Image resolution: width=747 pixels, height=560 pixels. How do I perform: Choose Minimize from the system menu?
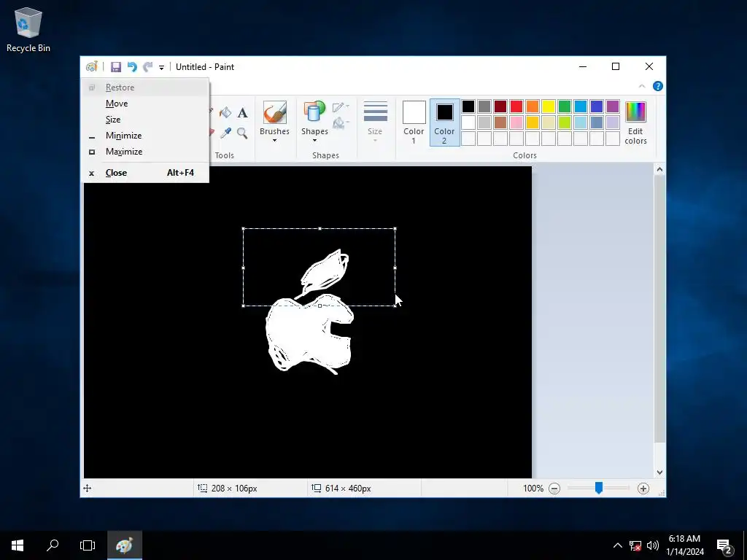pyautogui.click(x=145, y=135)
